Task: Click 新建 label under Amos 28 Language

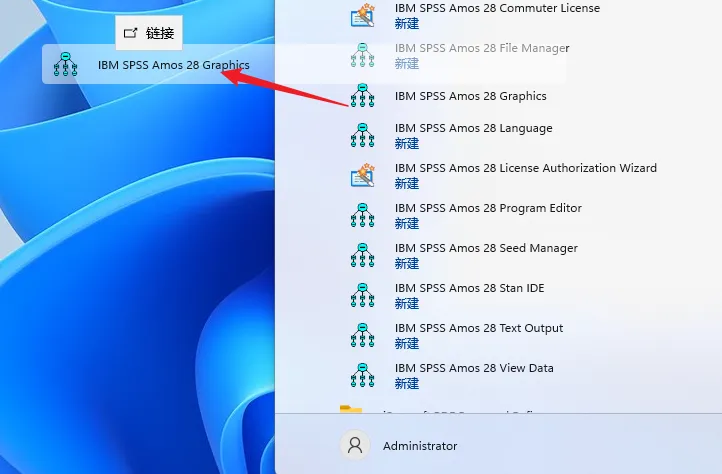Action: point(407,144)
